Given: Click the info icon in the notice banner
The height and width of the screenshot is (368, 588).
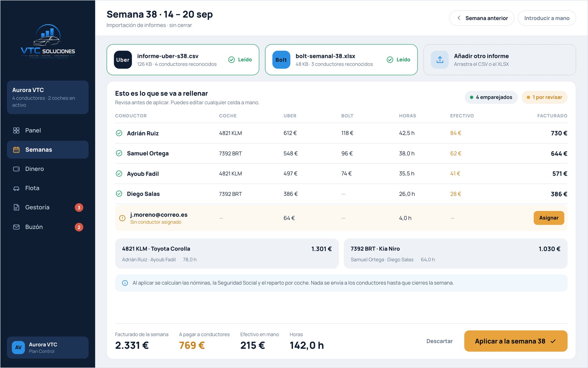Looking at the screenshot, I should pyautogui.click(x=125, y=283).
